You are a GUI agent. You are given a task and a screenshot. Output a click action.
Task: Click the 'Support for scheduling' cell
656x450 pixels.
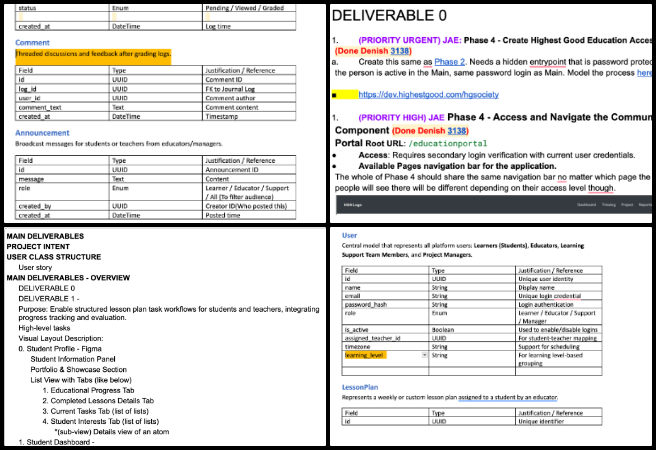(559, 347)
